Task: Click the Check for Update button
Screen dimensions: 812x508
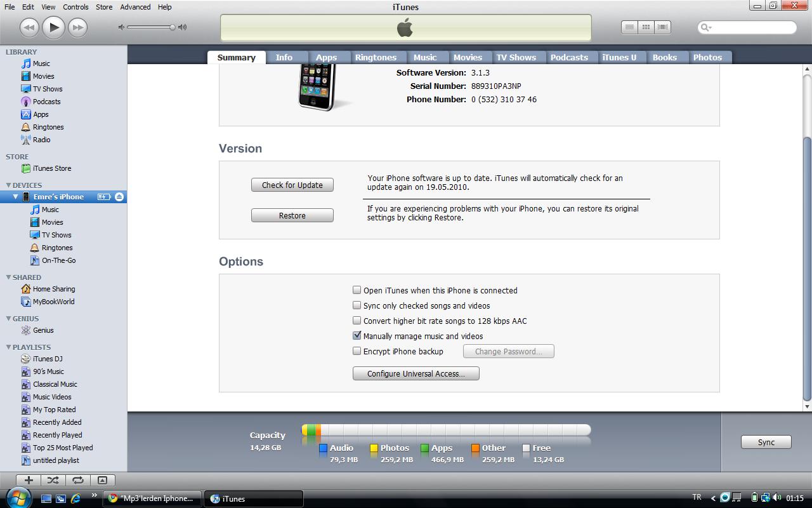Action: coord(292,185)
